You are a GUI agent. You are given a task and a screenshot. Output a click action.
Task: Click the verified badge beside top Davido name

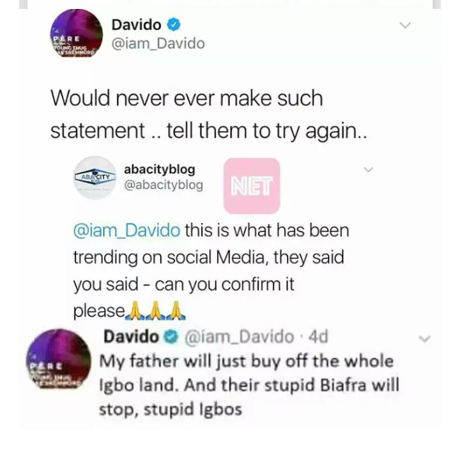tap(174, 25)
